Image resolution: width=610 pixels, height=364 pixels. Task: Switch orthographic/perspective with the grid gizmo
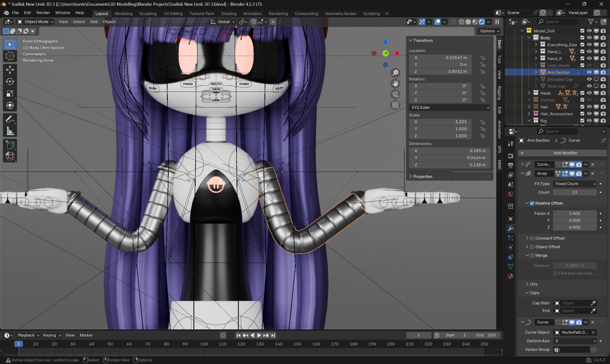click(x=395, y=105)
